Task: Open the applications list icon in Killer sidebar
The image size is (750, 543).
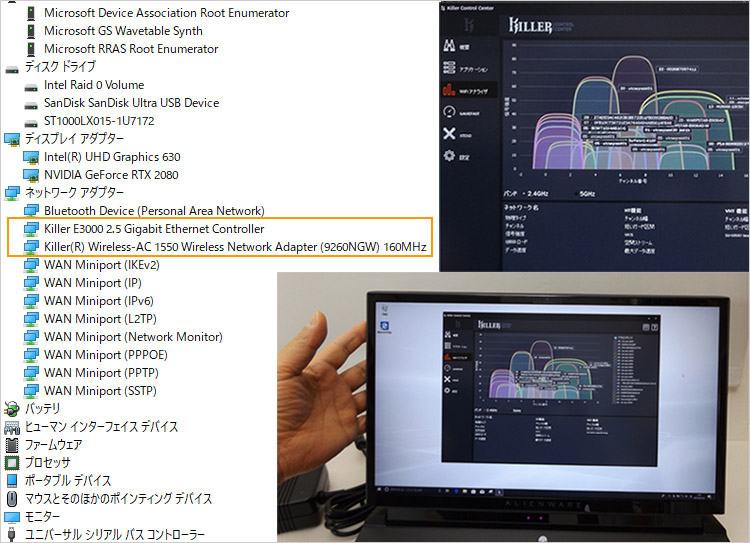Action: [449, 67]
